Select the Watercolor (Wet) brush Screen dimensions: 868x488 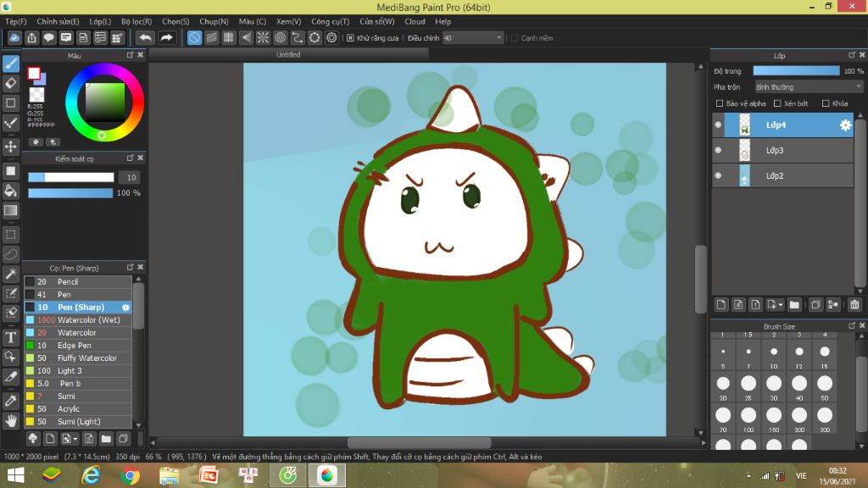click(x=88, y=320)
